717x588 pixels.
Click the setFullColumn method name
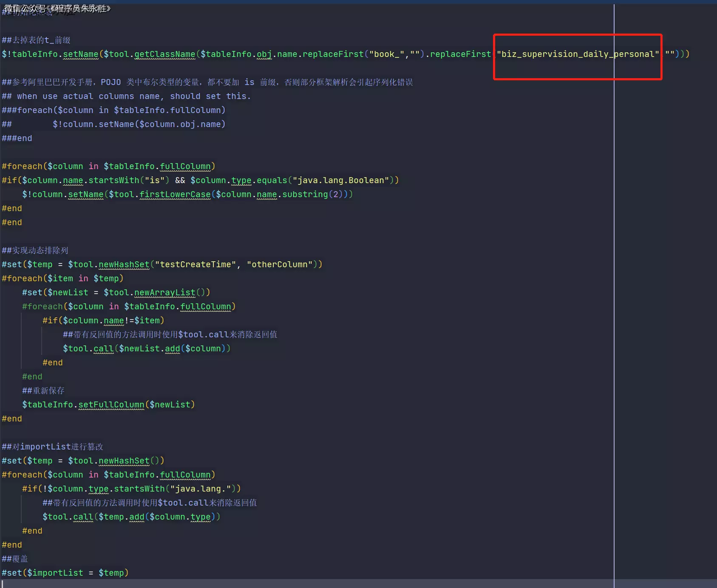point(111,405)
